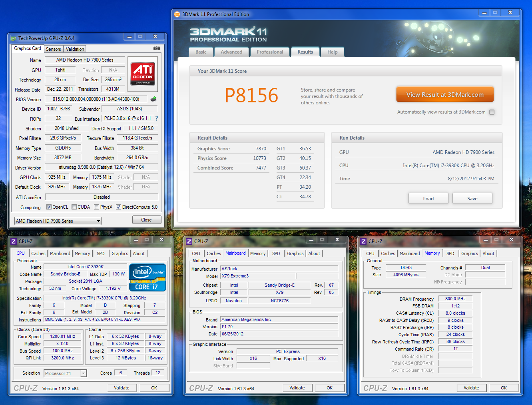The height and width of the screenshot is (405, 532).
Task: Open SPD tab in CPU-Z Mainboard window
Action: point(276,253)
